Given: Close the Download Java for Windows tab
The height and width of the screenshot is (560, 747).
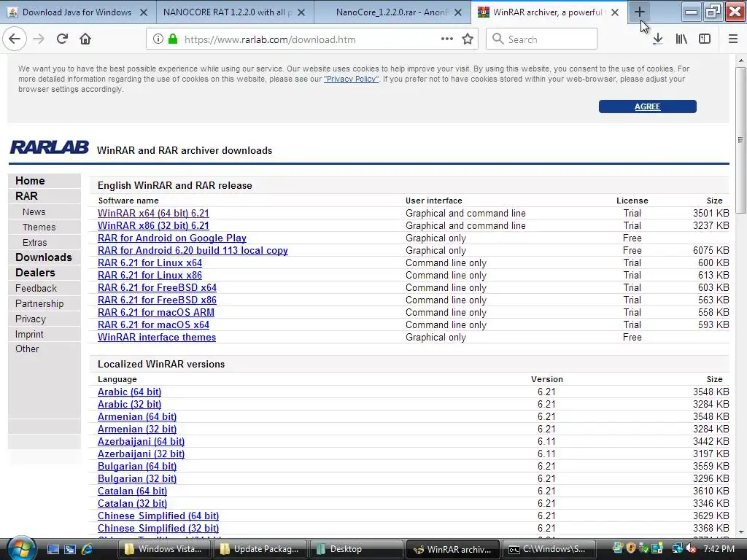Looking at the screenshot, I should click(x=144, y=12).
